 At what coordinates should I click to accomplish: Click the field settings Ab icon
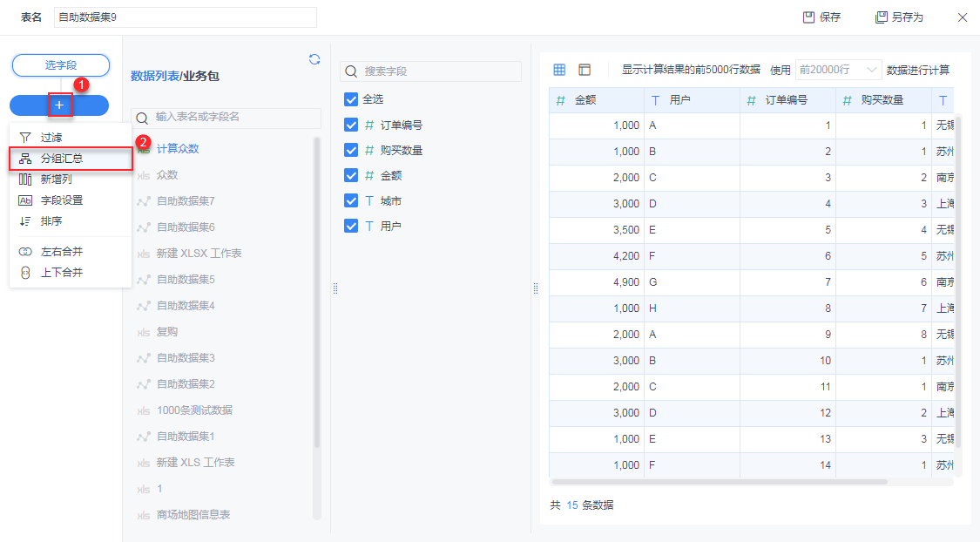[x=25, y=200]
